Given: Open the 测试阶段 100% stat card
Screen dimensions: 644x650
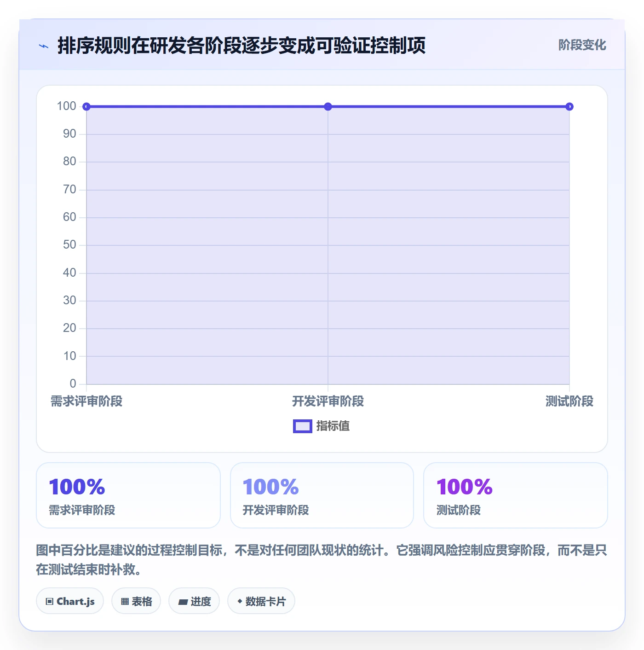Looking at the screenshot, I should coord(516,495).
